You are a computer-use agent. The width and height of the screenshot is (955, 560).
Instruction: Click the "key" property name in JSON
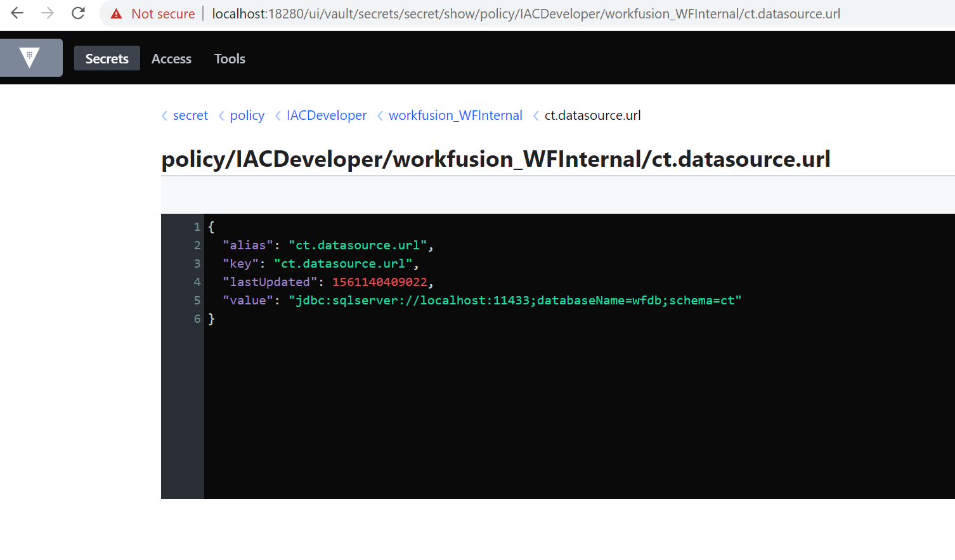pyautogui.click(x=240, y=264)
